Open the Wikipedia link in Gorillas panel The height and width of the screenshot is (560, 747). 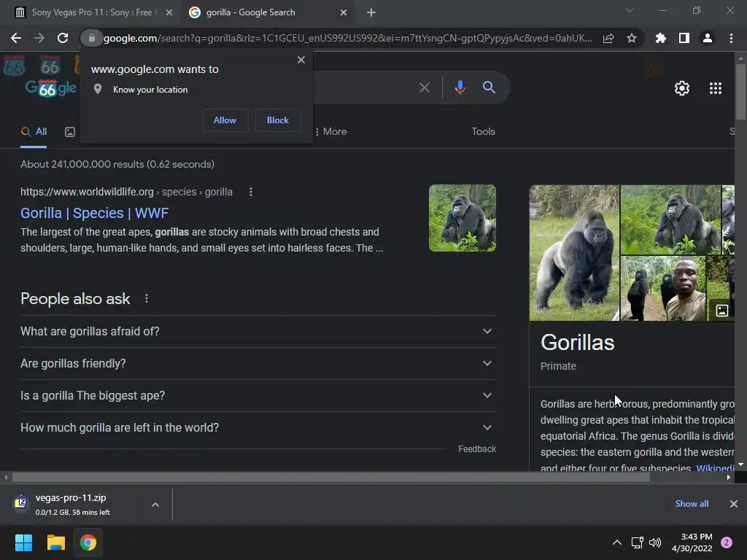tap(715, 467)
